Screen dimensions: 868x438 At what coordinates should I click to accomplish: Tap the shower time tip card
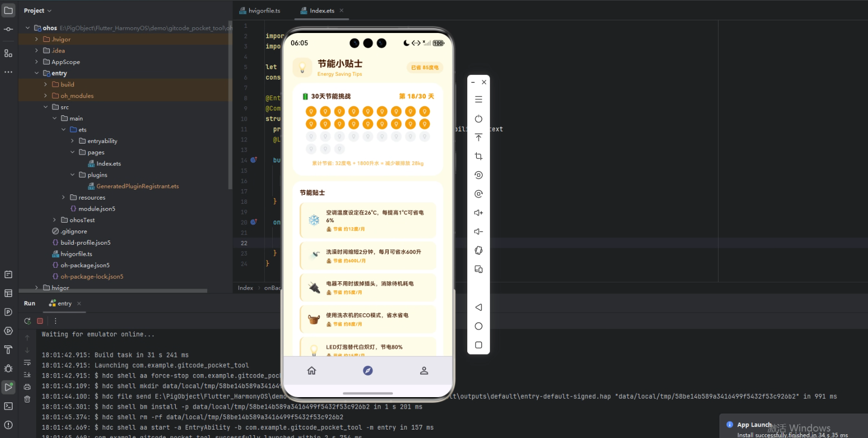pos(368,256)
